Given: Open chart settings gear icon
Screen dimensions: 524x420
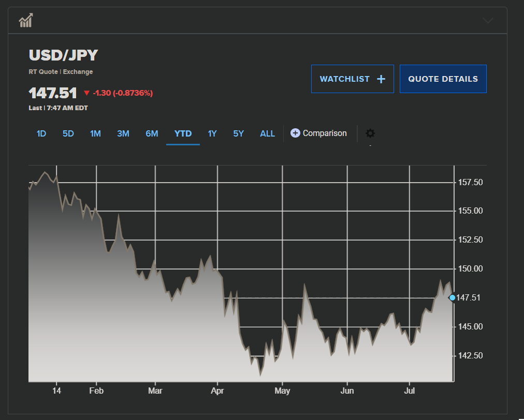Looking at the screenshot, I should click(x=370, y=133).
